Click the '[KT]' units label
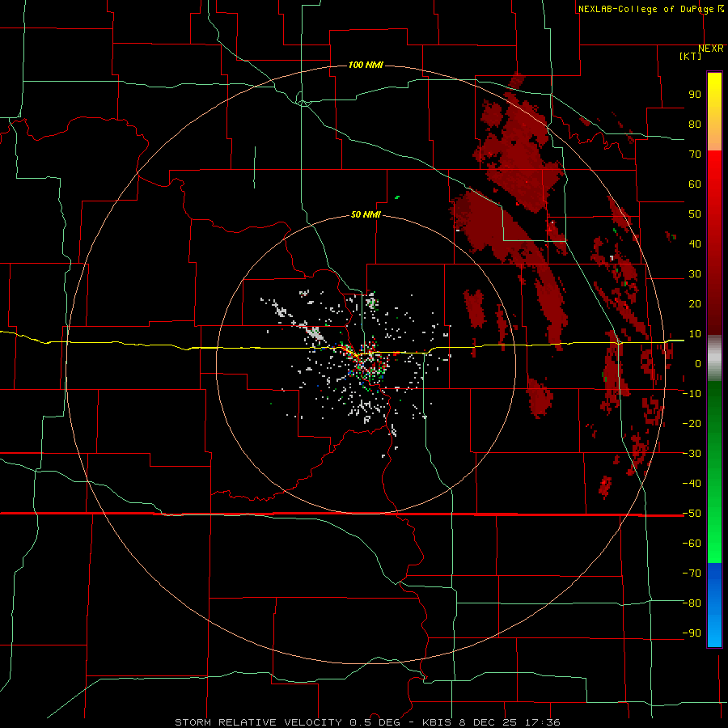 [691, 56]
